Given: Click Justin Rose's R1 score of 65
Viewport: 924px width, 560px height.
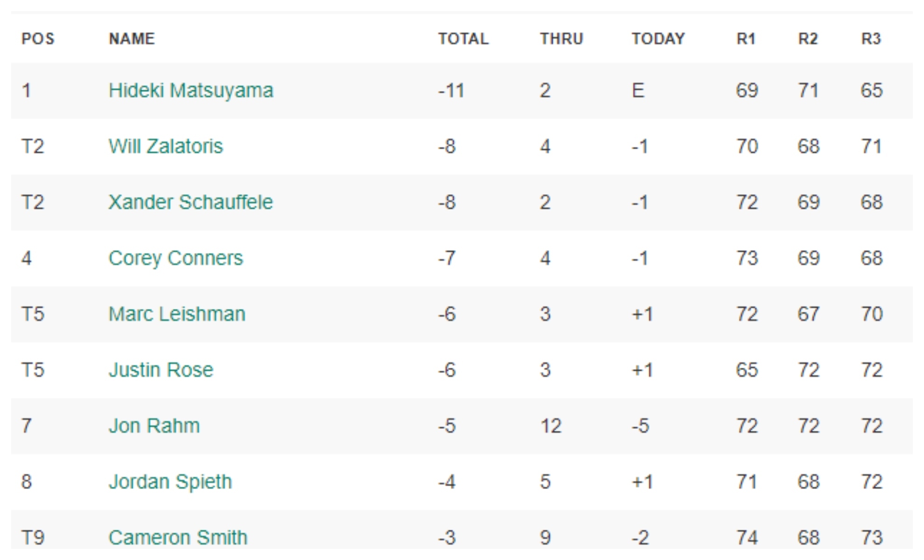Looking at the screenshot, I should coord(747,370).
